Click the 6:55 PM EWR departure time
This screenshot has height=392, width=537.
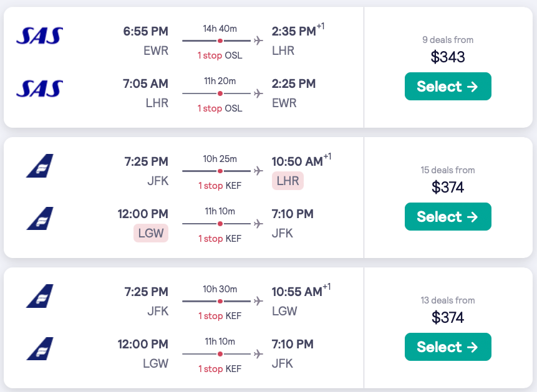click(x=146, y=31)
